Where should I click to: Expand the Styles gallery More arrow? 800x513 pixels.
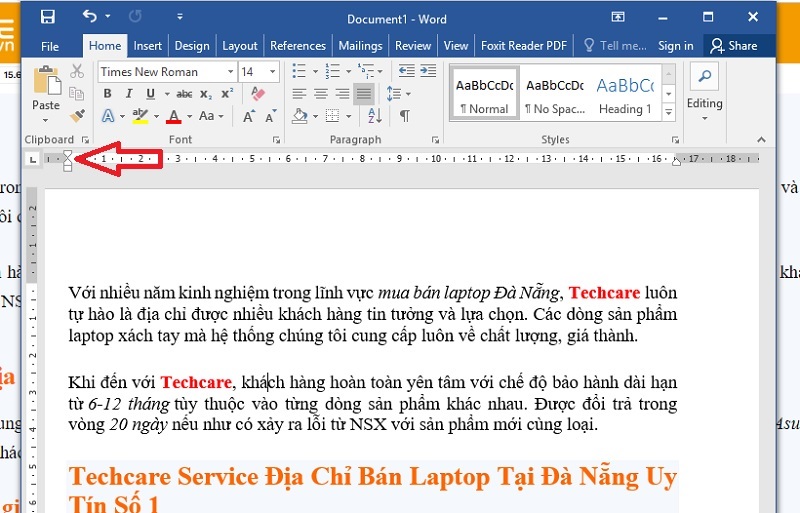point(668,112)
